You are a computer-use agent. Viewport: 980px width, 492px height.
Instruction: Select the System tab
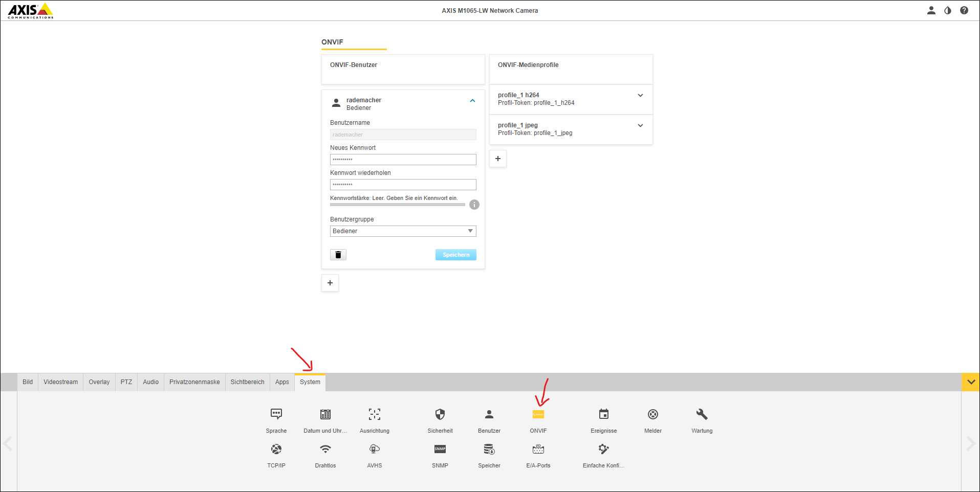pos(310,382)
